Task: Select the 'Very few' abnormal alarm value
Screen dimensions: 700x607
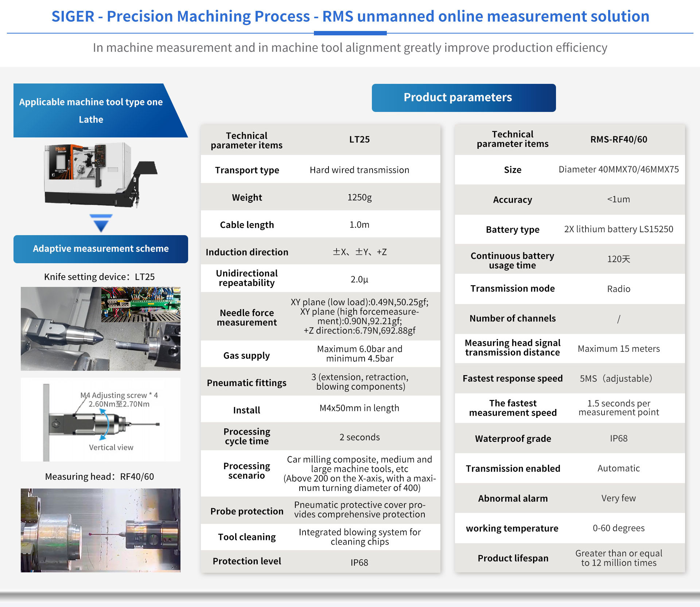Action: click(x=619, y=498)
